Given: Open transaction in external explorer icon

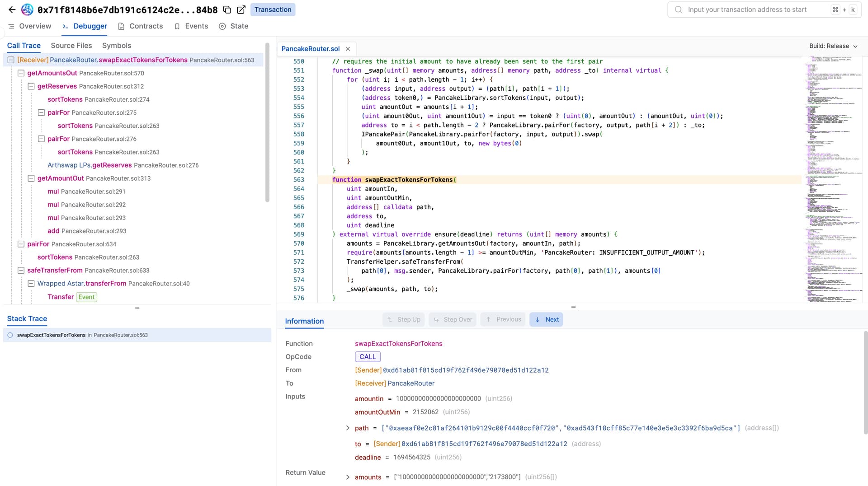Looking at the screenshot, I should 241,9.
